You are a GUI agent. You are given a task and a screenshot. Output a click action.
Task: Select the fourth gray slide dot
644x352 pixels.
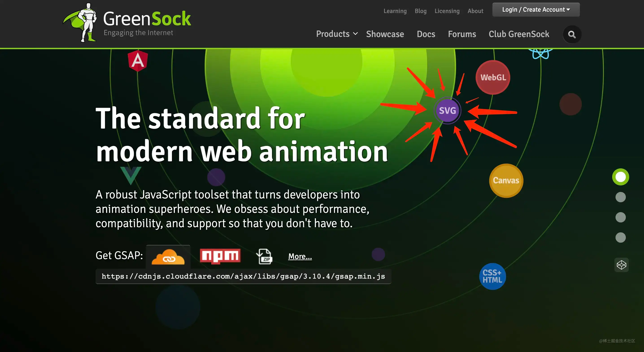(620, 237)
